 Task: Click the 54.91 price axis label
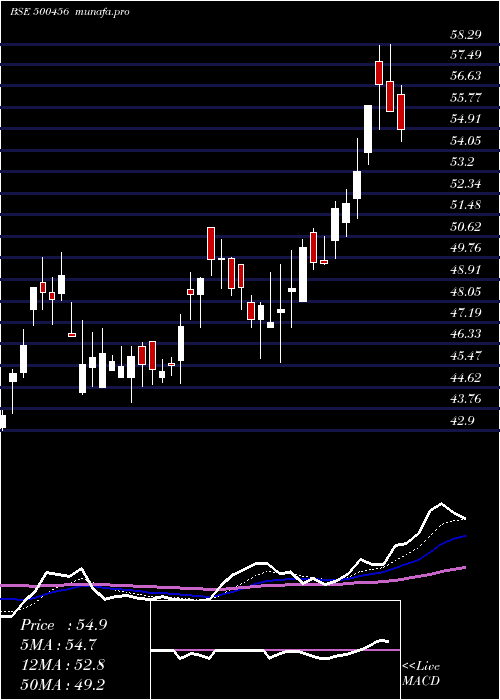[466, 119]
